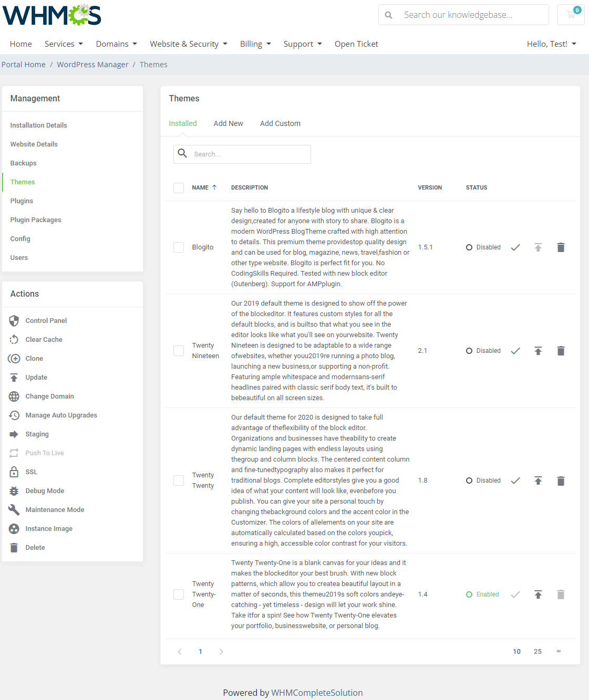
Task: Show all entries with infinity option
Action: coord(559,652)
